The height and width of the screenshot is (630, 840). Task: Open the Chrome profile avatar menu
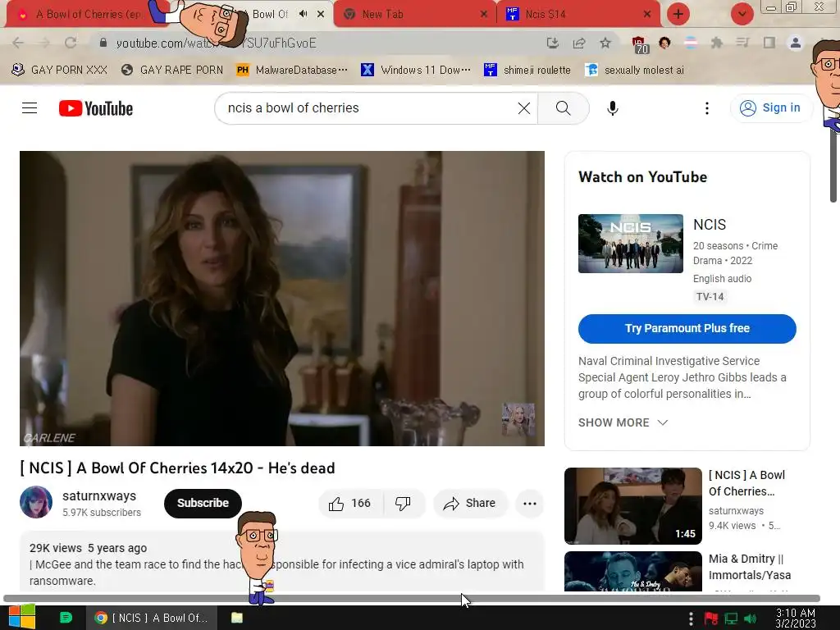pos(796,43)
